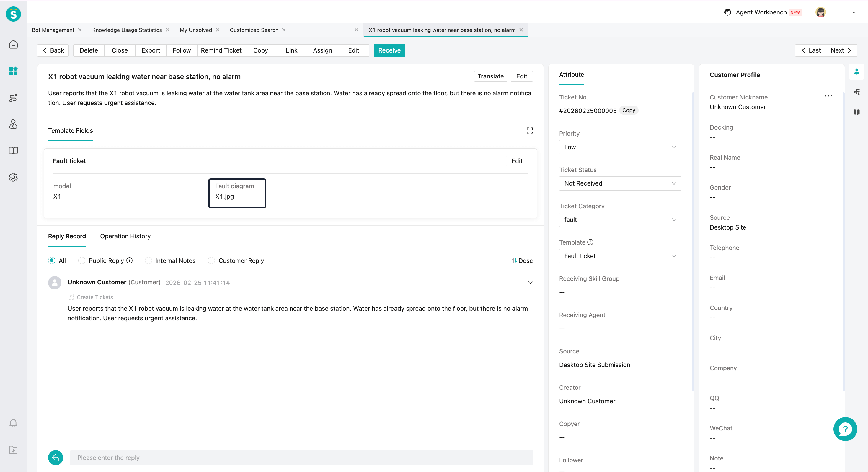Click the teal Receive button
This screenshot has height=472, width=868.
coord(389,50)
